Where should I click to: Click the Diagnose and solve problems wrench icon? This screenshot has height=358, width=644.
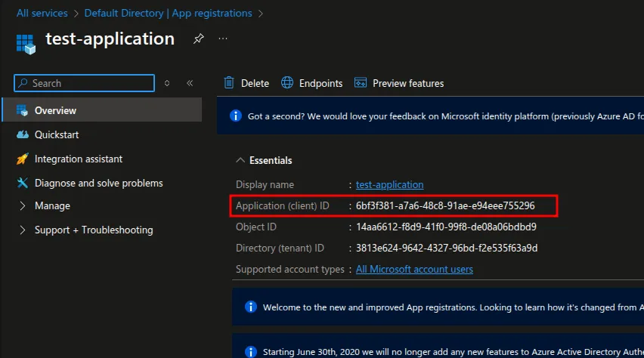[22, 183]
